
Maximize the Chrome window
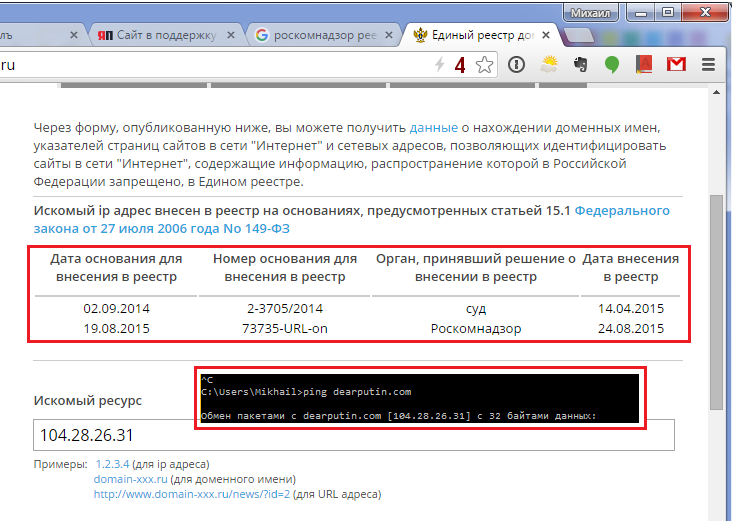click(x=668, y=13)
